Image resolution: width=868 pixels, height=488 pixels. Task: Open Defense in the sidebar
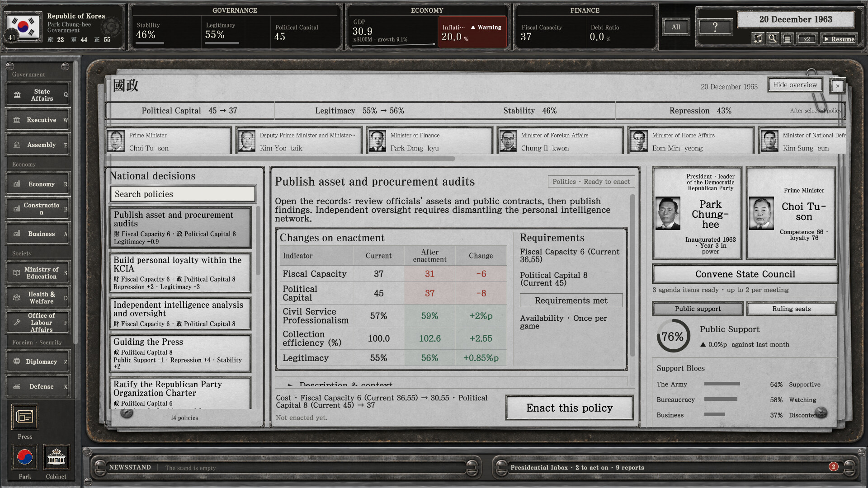coord(38,387)
